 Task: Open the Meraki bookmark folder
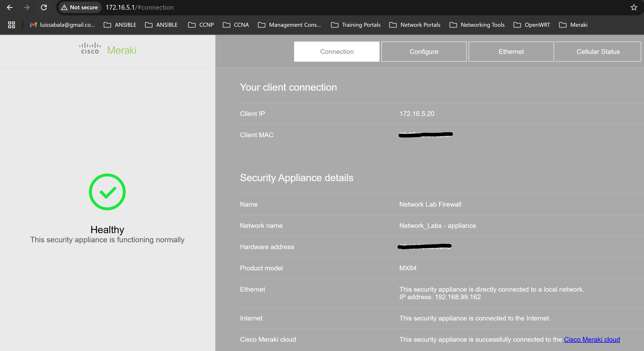pos(573,25)
